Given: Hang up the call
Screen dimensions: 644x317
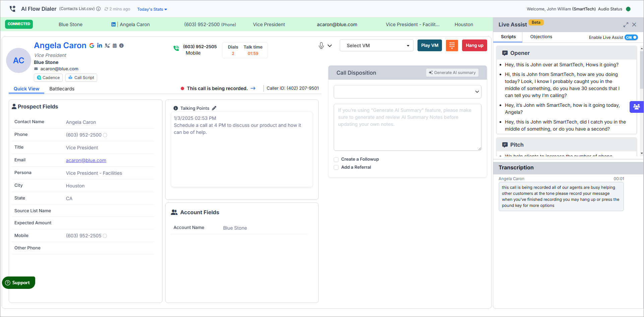Looking at the screenshot, I should click(x=474, y=46).
